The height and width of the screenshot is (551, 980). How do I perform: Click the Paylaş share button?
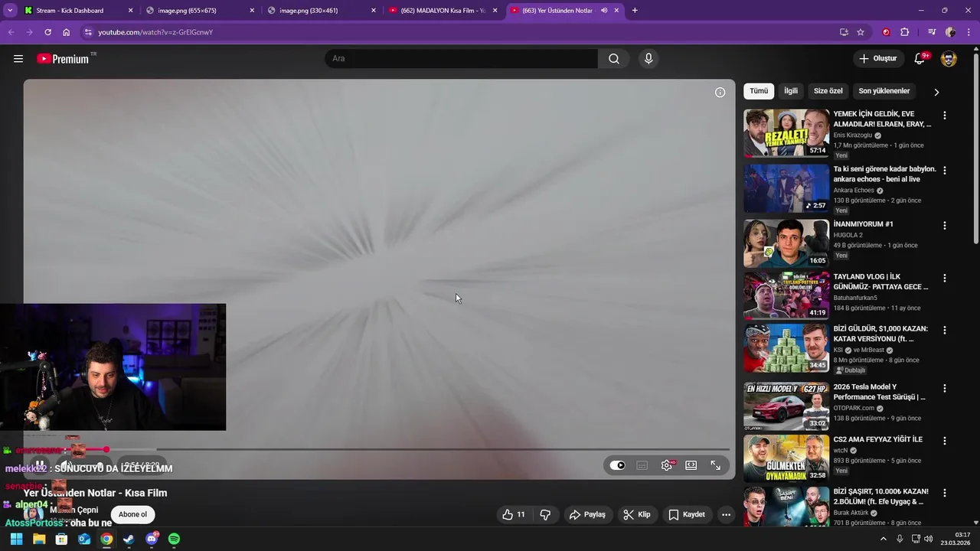[587, 514]
